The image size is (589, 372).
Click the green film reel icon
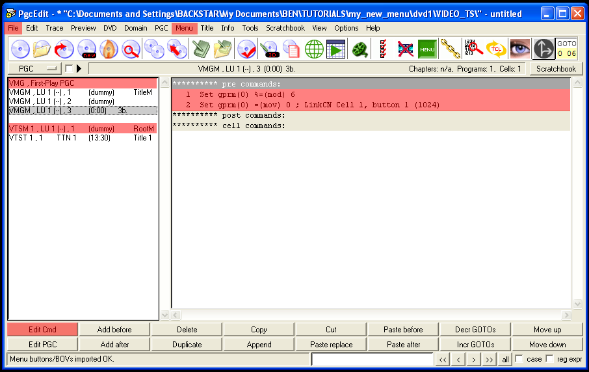pyautogui.click(x=360, y=49)
